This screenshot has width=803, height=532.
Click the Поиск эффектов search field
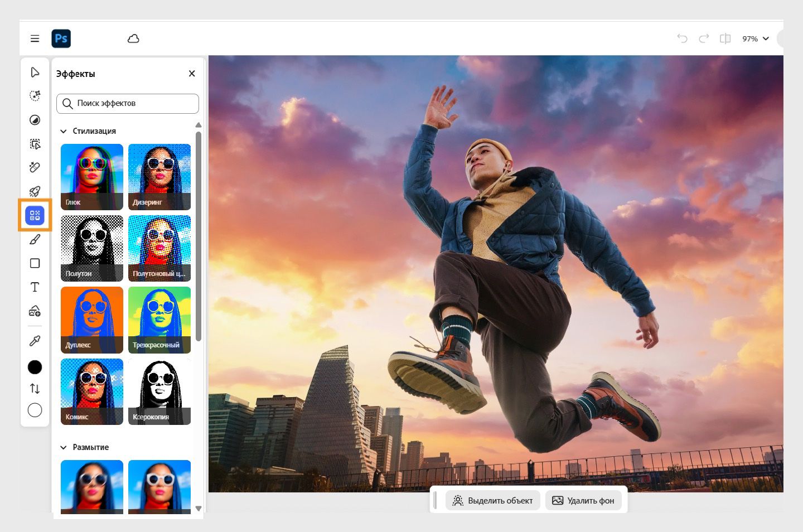(128, 104)
